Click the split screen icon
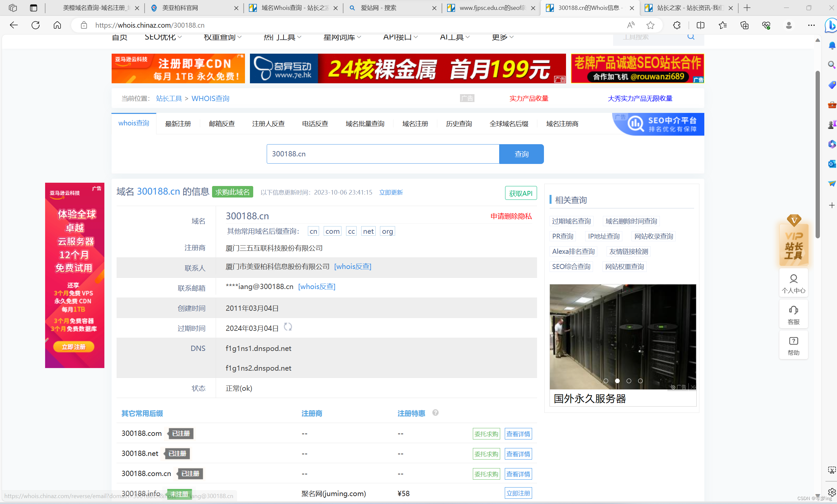Image resolution: width=837 pixels, height=504 pixels. pos(700,25)
